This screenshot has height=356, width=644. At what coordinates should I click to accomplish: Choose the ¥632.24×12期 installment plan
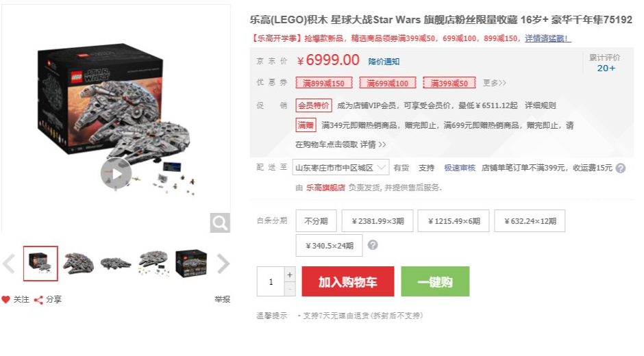click(530, 221)
